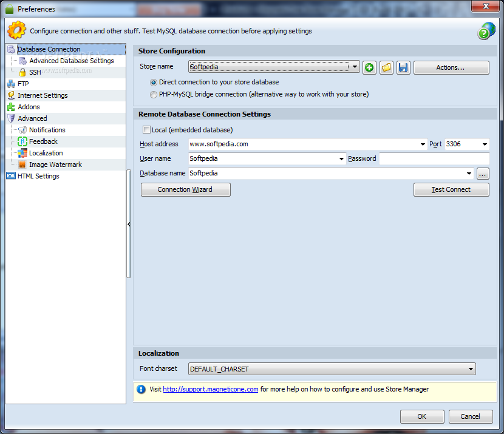Viewport: 504px width, 434px height.
Task: Open the support.magneticone.com link
Action: point(211,389)
